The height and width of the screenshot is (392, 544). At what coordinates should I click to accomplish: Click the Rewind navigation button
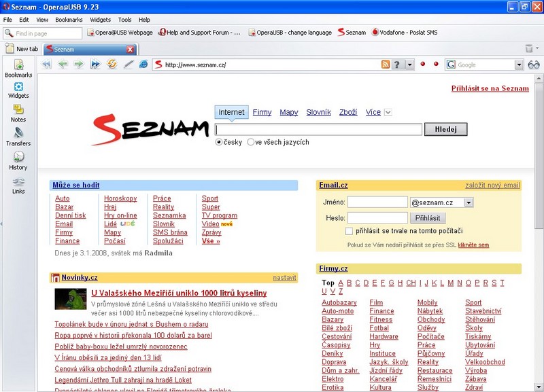[x=46, y=64]
